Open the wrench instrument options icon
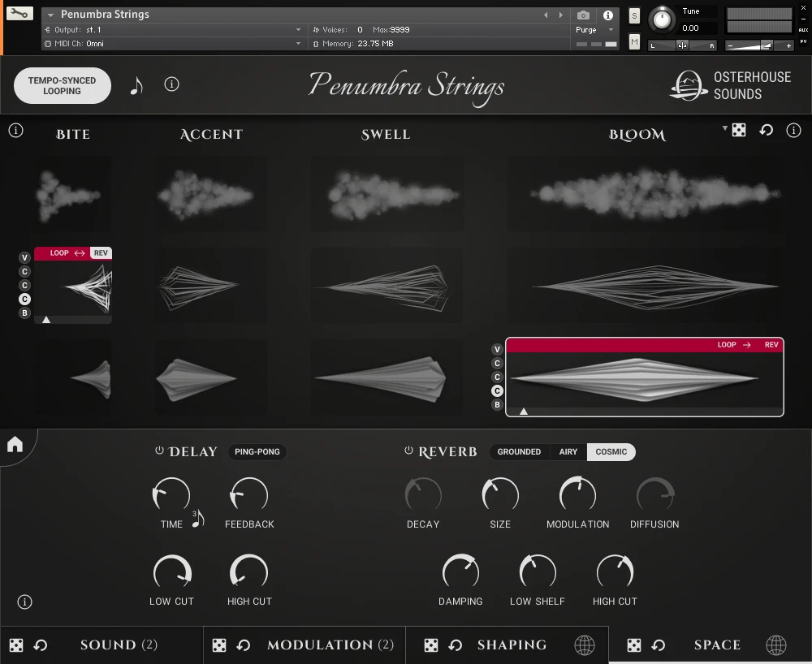This screenshot has width=812, height=664. 19,14
